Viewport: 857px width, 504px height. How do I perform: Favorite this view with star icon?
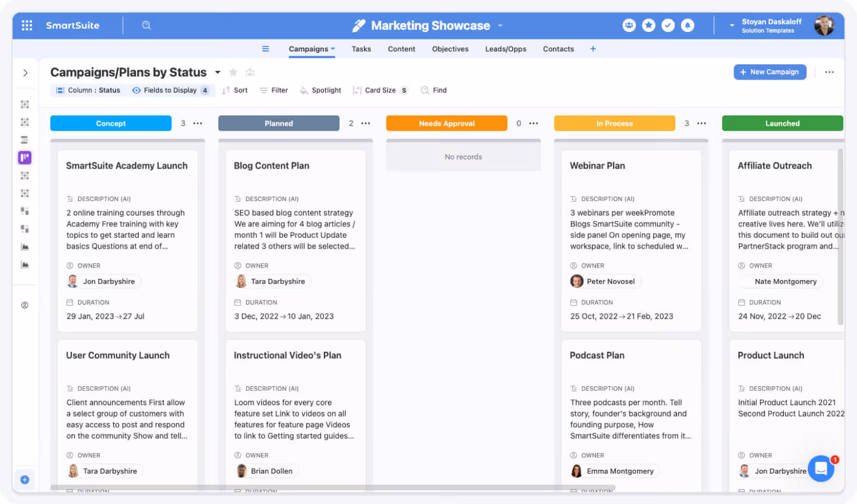tap(233, 72)
